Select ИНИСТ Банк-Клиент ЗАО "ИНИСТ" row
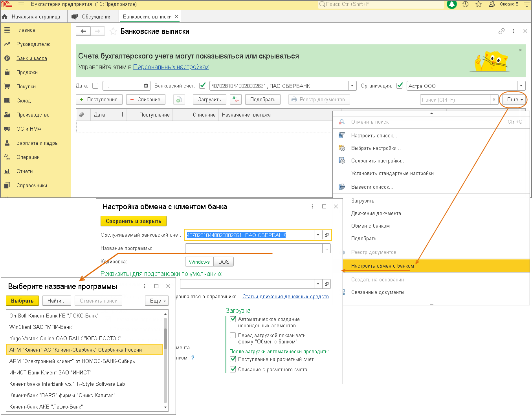This screenshot has height=416, width=532. (84, 372)
